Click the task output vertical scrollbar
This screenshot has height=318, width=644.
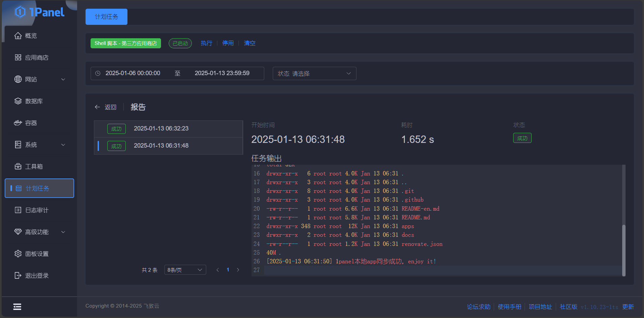coord(624,250)
